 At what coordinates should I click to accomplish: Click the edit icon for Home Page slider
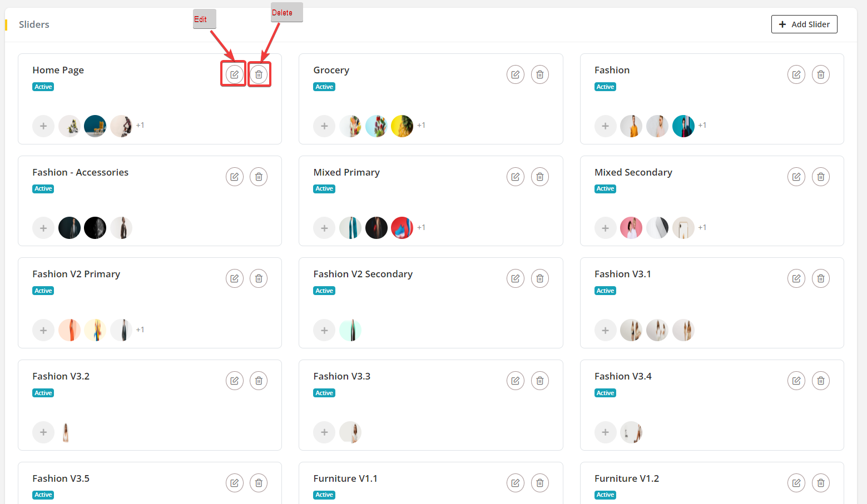point(234,74)
